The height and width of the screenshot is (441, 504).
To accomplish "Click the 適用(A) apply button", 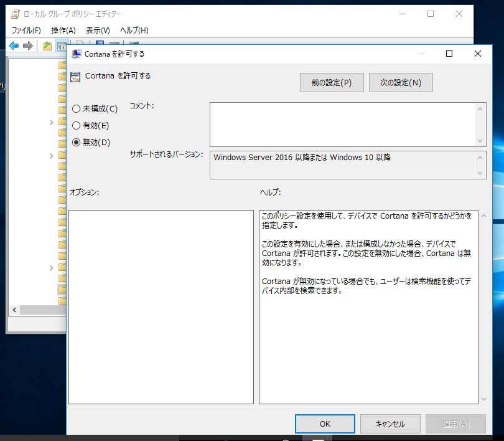I will click(456, 424).
